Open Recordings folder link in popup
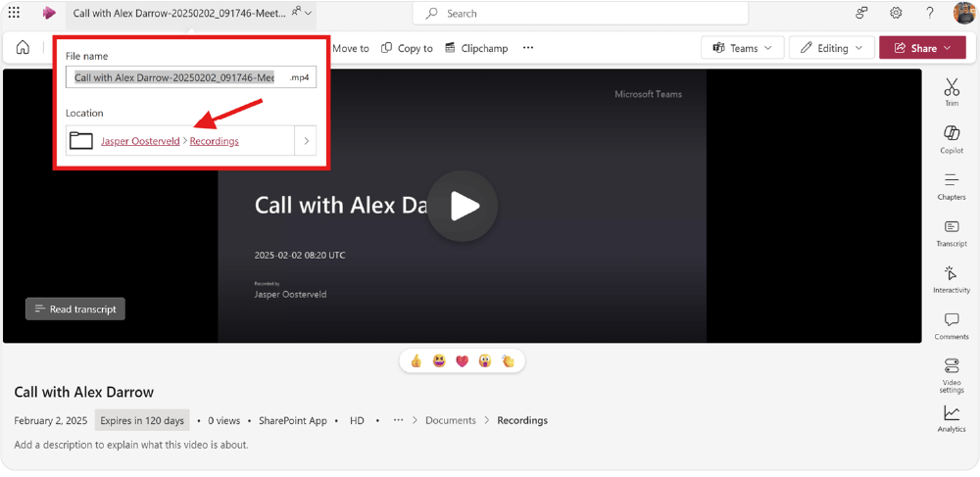 point(215,141)
